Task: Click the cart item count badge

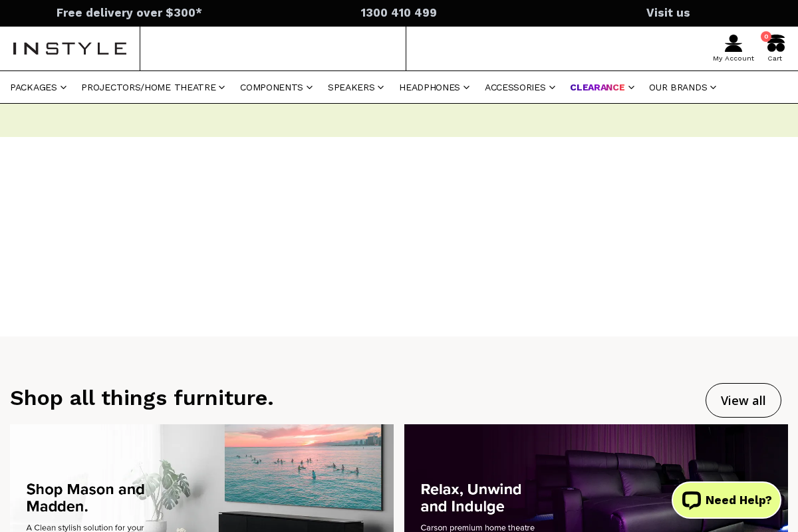Action: coord(766,37)
